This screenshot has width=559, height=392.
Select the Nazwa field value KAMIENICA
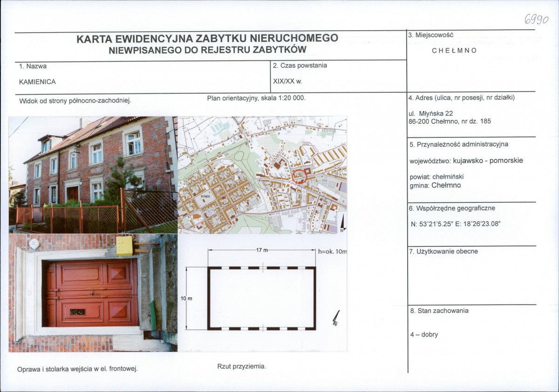[37, 82]
